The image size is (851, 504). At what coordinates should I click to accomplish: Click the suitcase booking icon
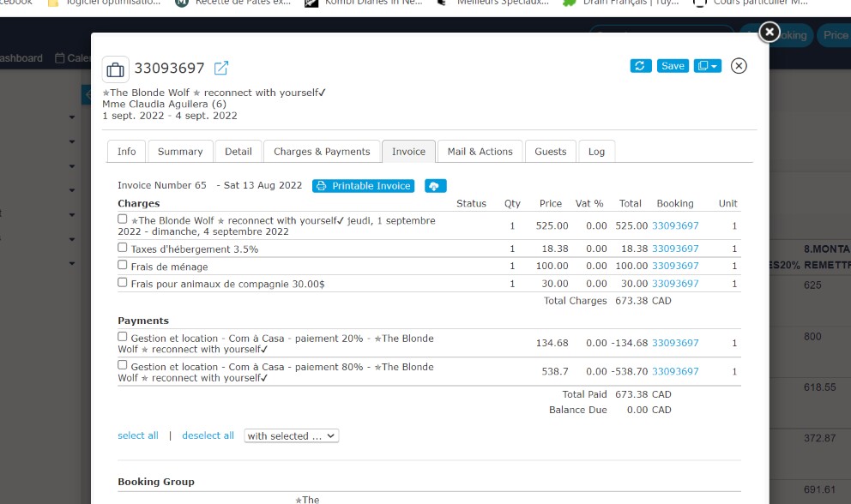[x=115, y=69]
